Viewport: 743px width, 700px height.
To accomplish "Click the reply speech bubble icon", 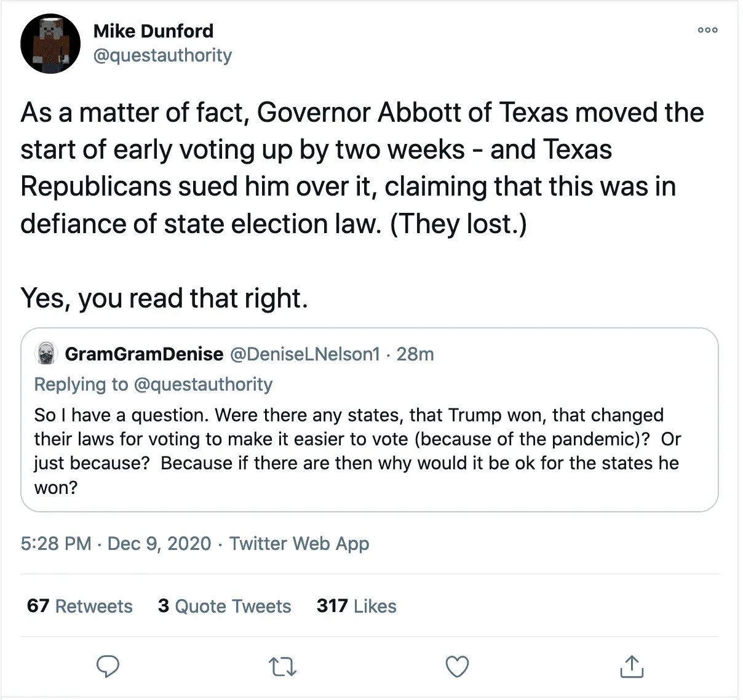I will (108, 666).
